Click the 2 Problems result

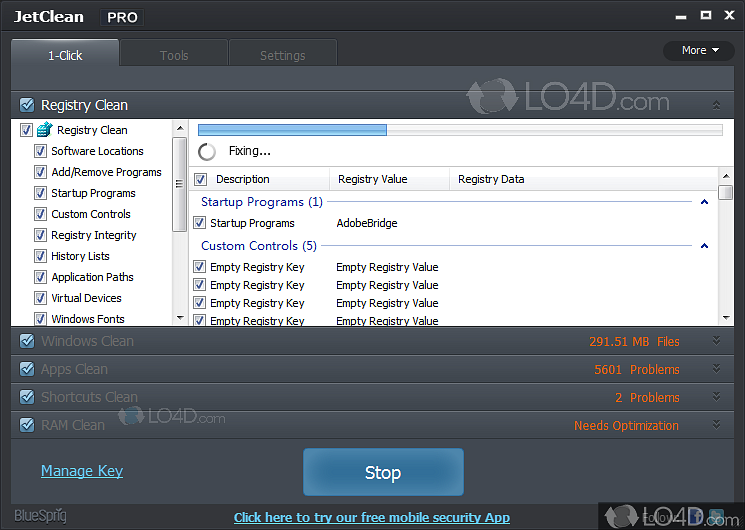(647, 397)
